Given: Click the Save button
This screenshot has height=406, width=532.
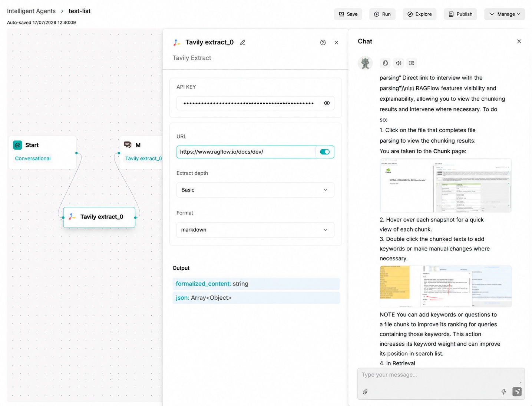Looking at the screenshot, I should [348, 14].
